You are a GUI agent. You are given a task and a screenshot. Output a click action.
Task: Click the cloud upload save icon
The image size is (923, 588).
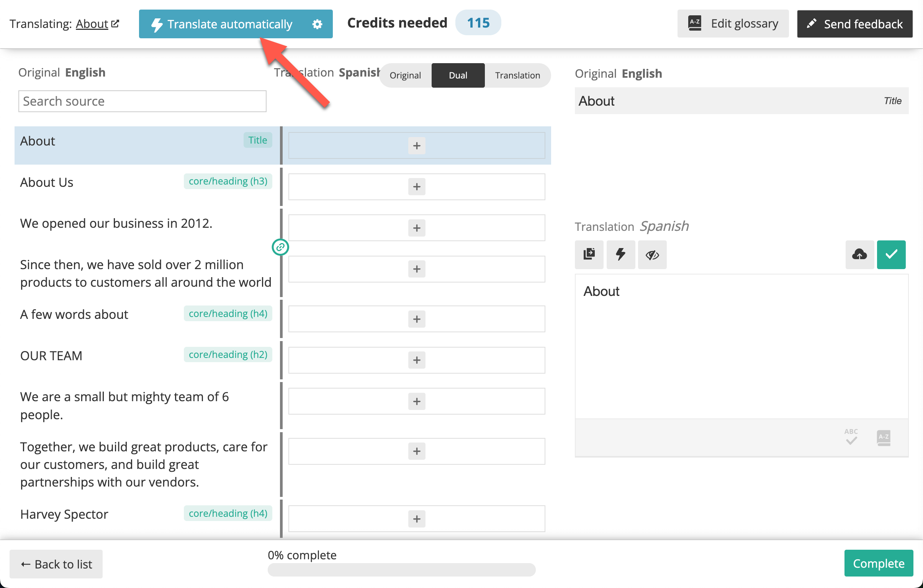[x=859, y=254]
